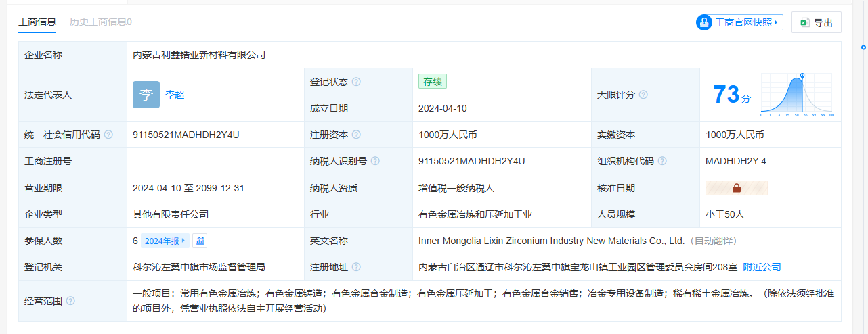Click the 李 avatar of legal representative

146,95
